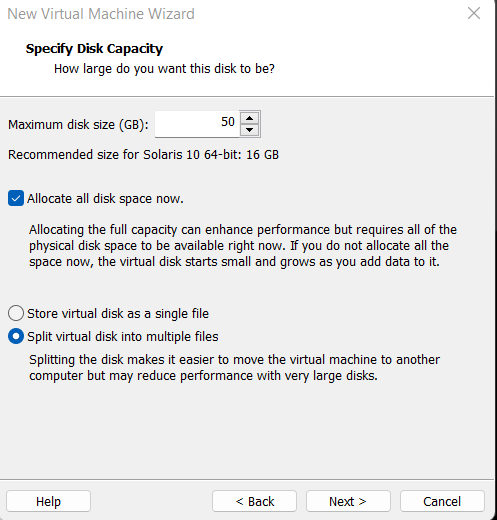Select the split into multiple files radio circle
497x520 pixels.
[x=16, y=336]
